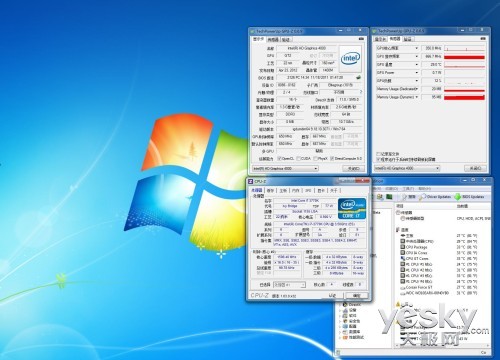The width and height of the screenshot is (500, 360).
Task: Click AIDA64 horizontal scrollbar
Action: tap(443, 346)
